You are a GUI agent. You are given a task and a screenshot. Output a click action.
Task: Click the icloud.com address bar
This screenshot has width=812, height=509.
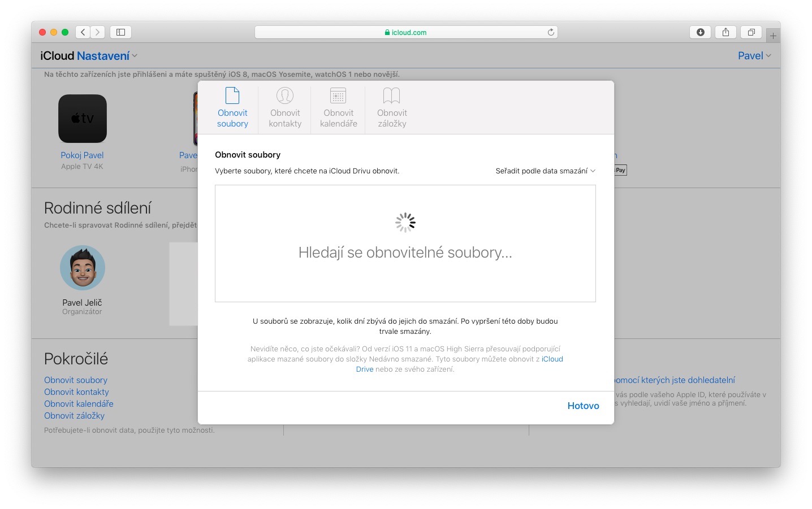(406, 32)
